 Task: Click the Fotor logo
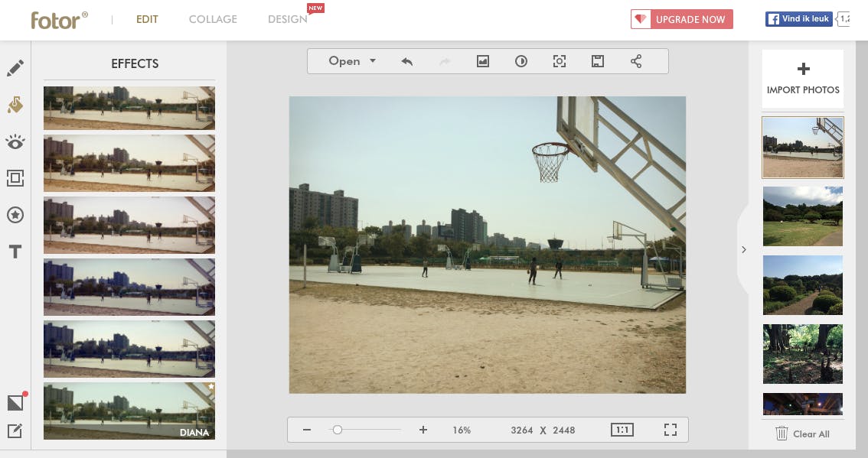59,21
